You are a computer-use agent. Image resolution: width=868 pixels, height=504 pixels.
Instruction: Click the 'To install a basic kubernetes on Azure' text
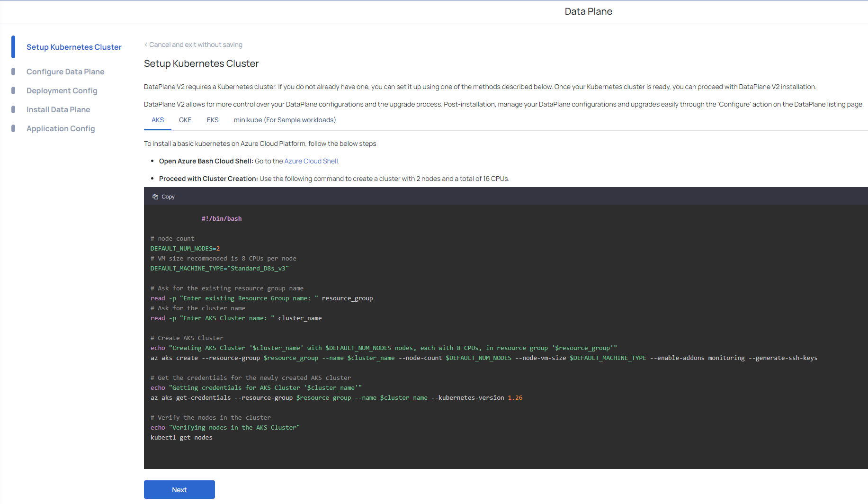260,144
